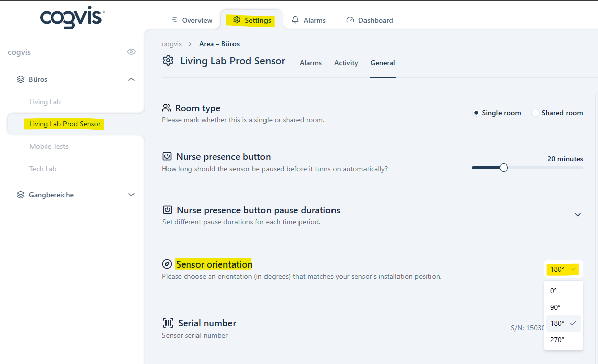598x364 pixels.
Task: Click the cogvis breadcrumb link
Action: [x=172, y=44]
